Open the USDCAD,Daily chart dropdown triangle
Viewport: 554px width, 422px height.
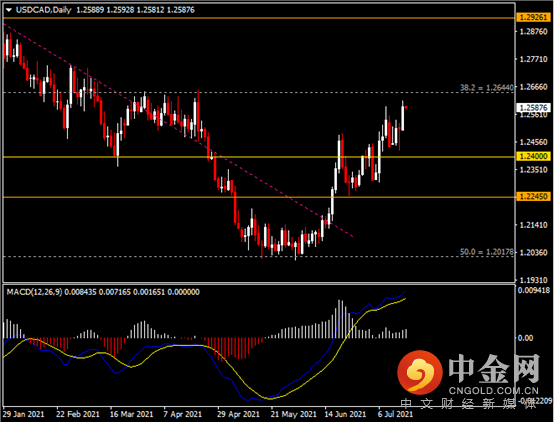[x=9, y=10]
